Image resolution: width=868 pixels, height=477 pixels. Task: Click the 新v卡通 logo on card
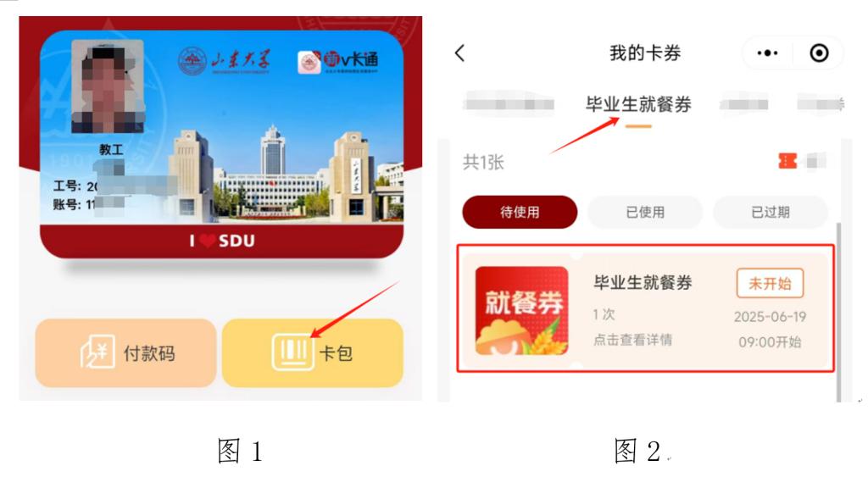point(337,61)
